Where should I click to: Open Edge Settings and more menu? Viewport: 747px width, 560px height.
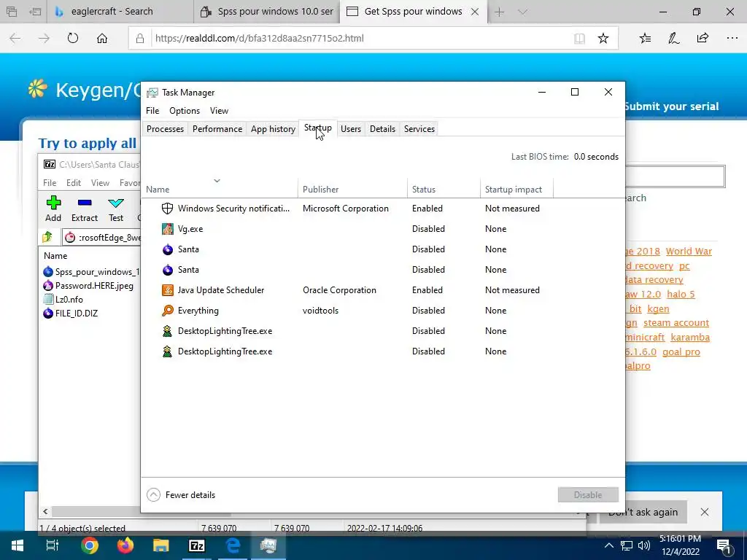point(732,38)
